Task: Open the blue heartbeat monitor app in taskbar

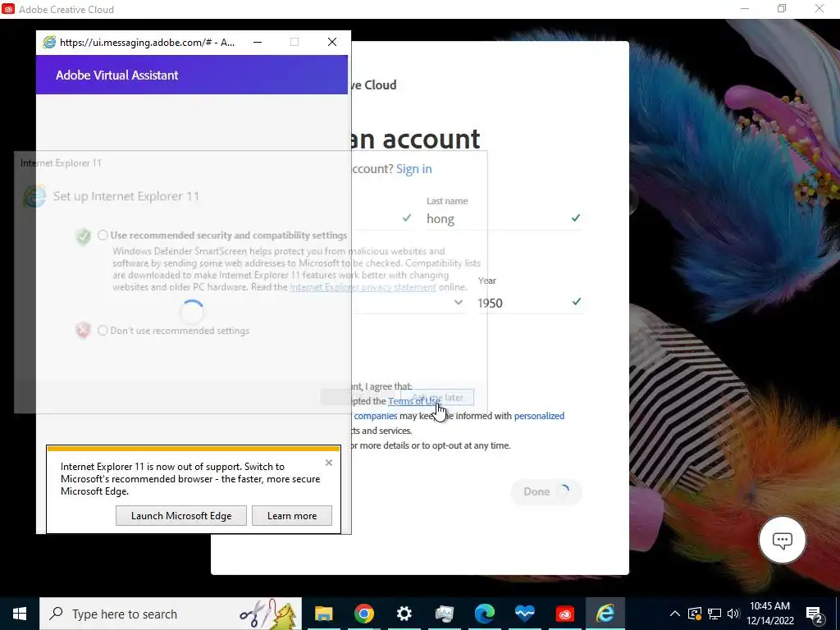Action: [x=524, y=614]
